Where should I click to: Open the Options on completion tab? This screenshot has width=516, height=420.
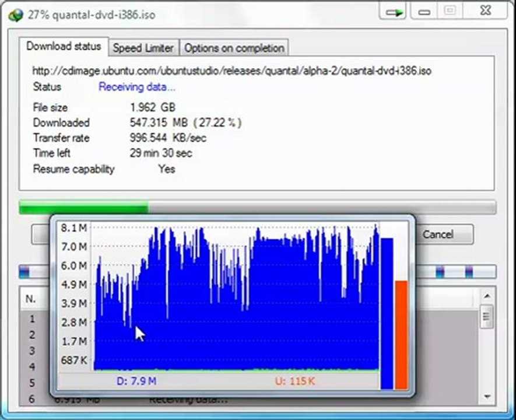tap(234, 48)
